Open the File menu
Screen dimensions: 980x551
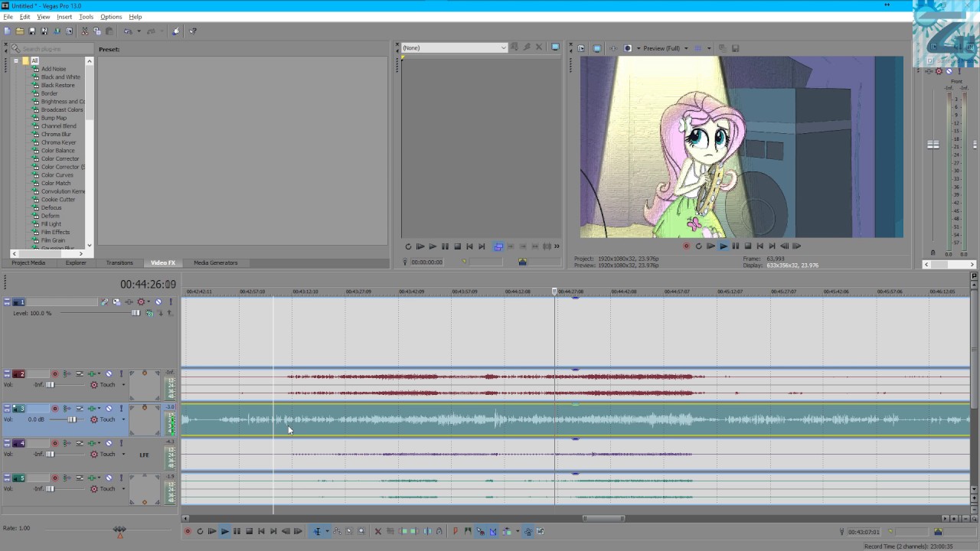[x=8, y=17]
